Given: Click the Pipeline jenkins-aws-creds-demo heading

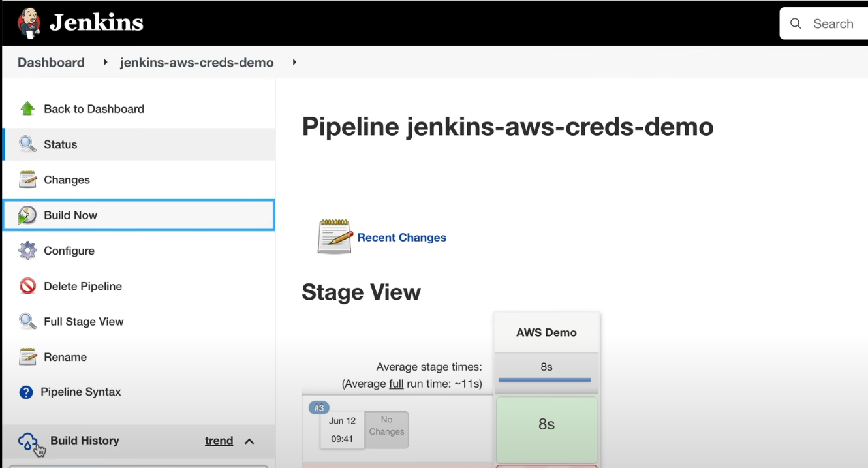Looking at the screenshot, I should click(508, 126).
